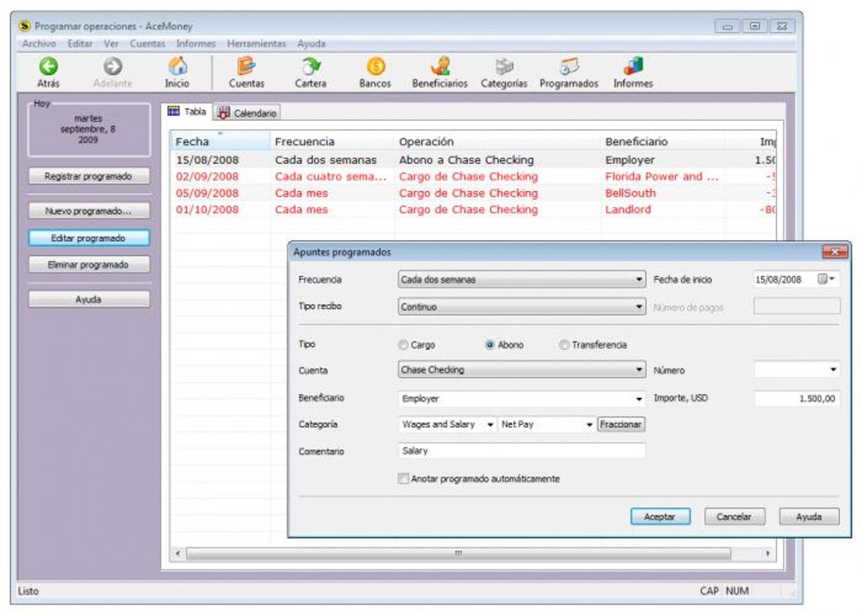This screenshot has height=616, width=862.
Task: Click the scrollbar left arrow in table
Action: (177, 553)
